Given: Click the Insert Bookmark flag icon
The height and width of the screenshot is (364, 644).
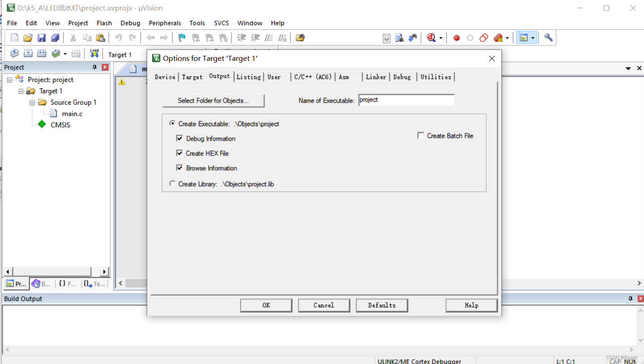Looking at the screenshot, I should pos(182,38).
